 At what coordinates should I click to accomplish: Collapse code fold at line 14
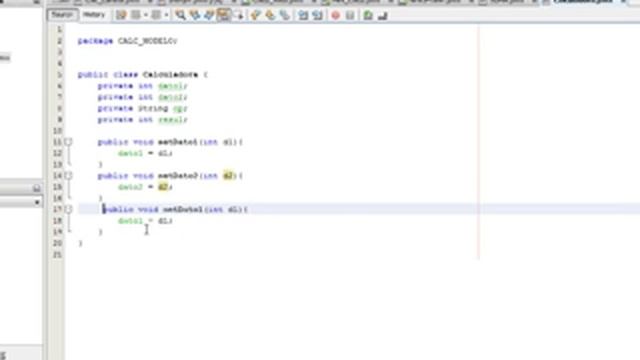click(68, 176)
